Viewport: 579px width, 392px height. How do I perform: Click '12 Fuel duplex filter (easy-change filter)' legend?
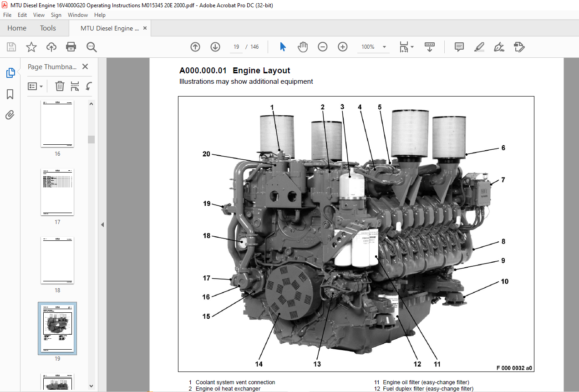(423, 389)
